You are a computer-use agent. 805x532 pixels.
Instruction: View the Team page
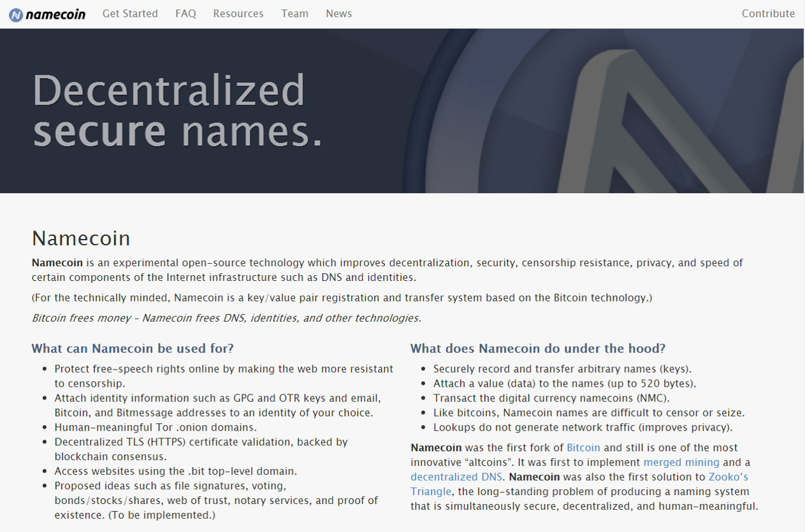[x=294, y=13]
